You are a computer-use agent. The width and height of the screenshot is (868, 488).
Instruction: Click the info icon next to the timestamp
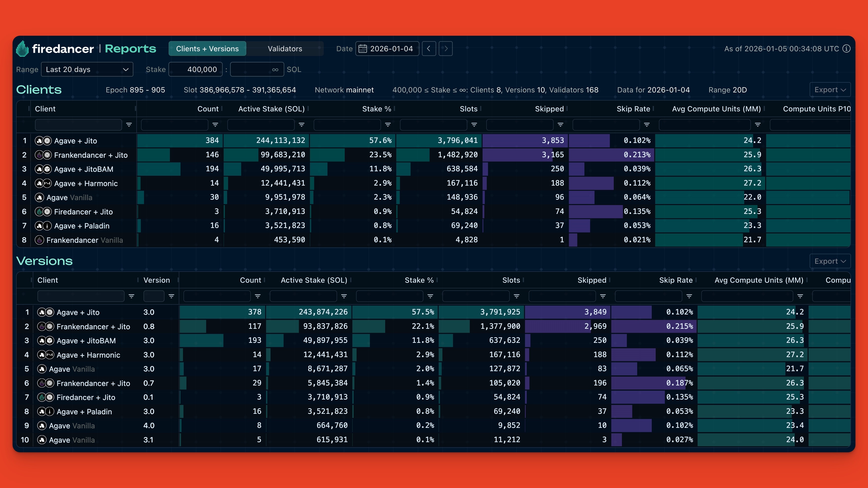click(846, 49)
